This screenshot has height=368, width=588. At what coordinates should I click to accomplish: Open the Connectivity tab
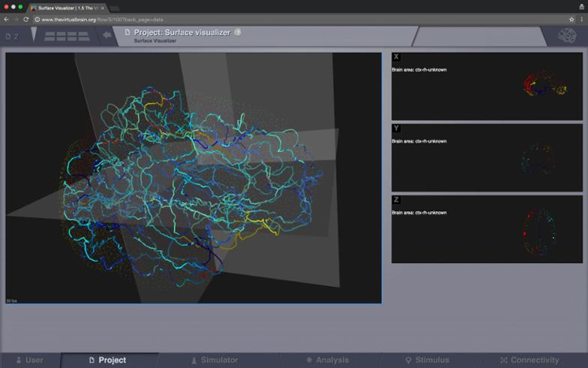click(529, 360)
